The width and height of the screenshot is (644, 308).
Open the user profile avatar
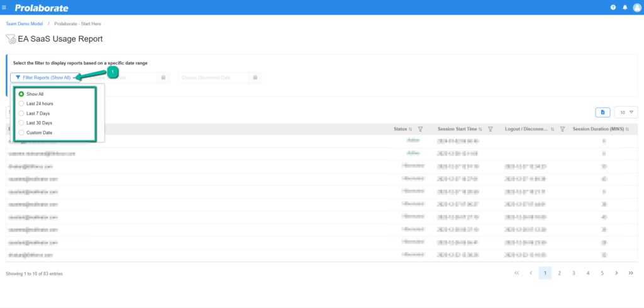(x=637, y=8)
